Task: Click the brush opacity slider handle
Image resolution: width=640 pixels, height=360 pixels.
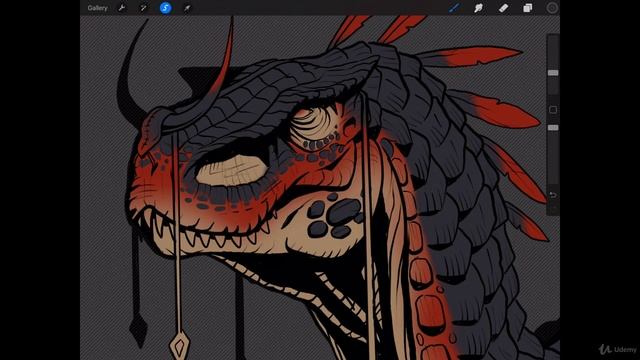Action: (553, 128)
